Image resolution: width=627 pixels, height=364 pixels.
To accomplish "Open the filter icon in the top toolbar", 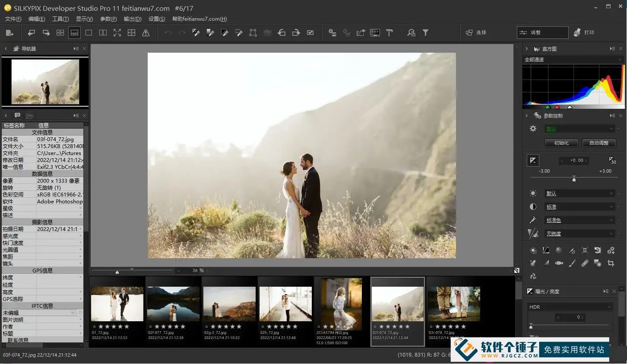I will tap(426, 32).
